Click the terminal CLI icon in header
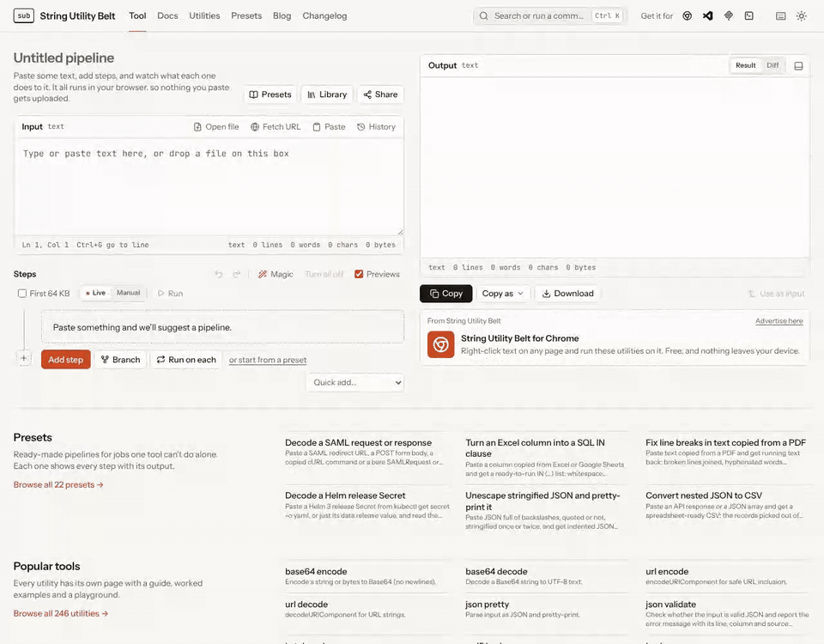The height and width of the screenshot is (644, 824). click(748, 15)
